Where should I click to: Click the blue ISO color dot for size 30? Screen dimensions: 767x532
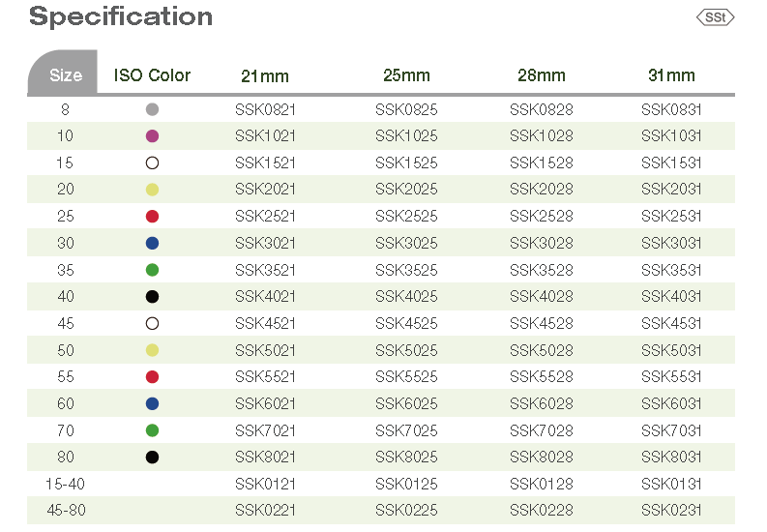click(x=152, y=243)
